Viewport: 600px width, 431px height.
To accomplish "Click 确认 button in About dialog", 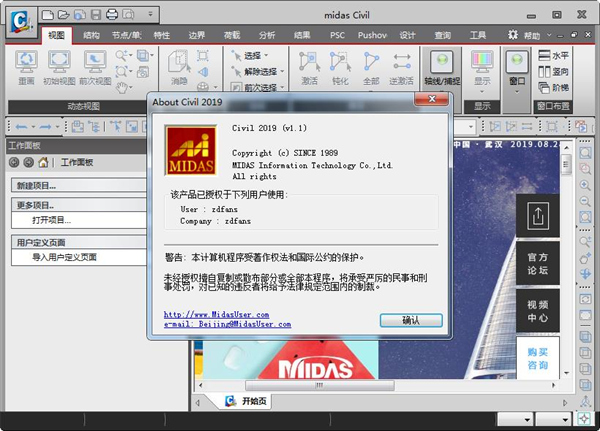I will pos(411,320).
